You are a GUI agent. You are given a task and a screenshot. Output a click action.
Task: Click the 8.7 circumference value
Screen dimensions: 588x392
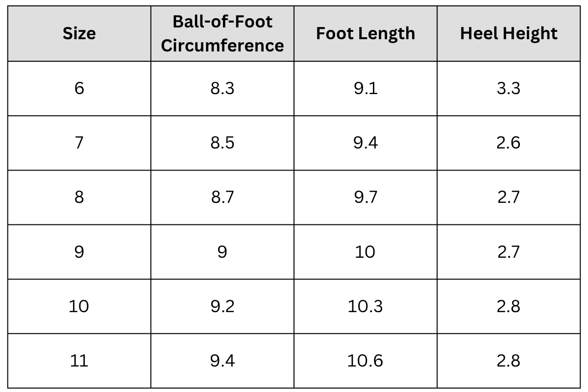222,197
